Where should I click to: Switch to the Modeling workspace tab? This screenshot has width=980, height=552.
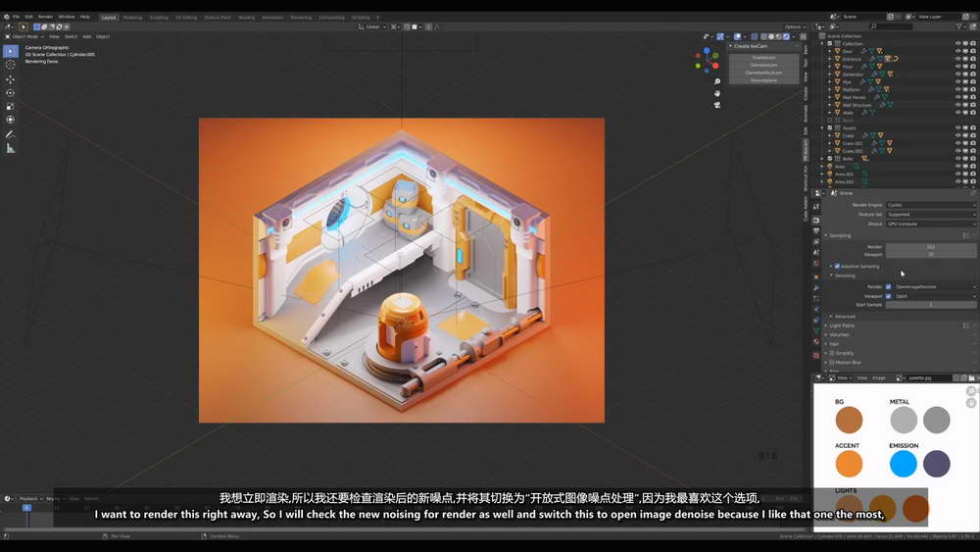[x=132, y=18]
